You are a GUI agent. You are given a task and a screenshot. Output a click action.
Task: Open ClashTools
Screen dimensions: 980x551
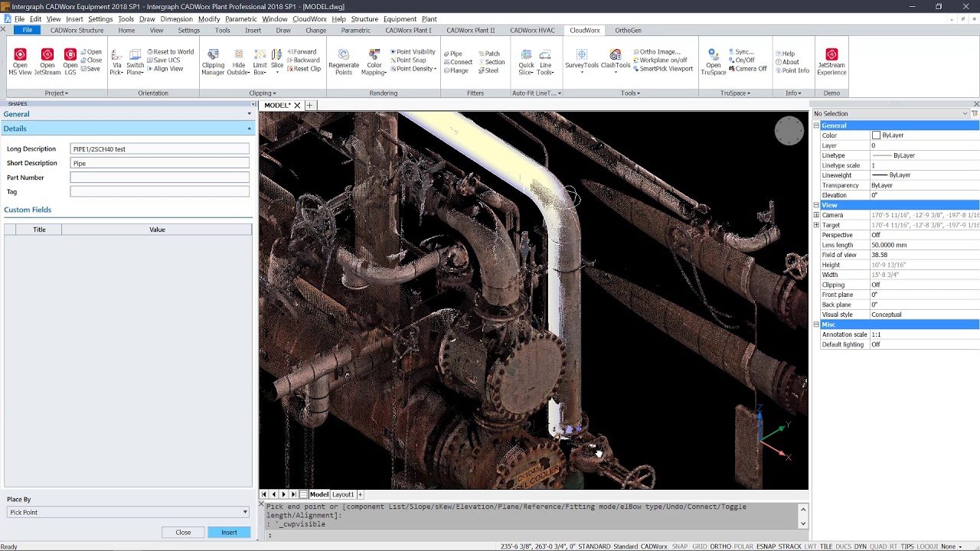click(x=616, y=60)
